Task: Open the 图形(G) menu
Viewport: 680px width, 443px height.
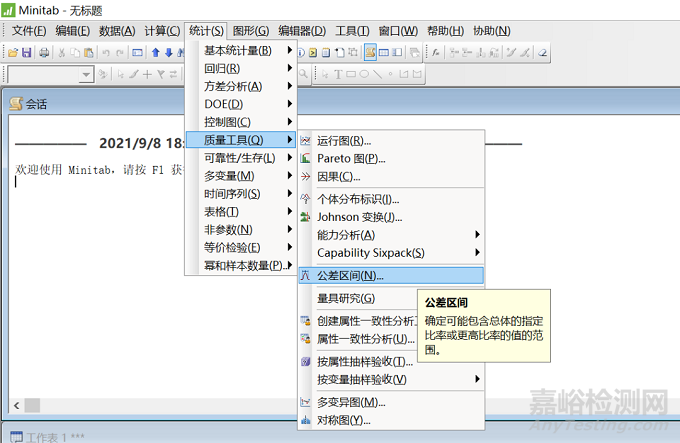Action: point(250,31)
